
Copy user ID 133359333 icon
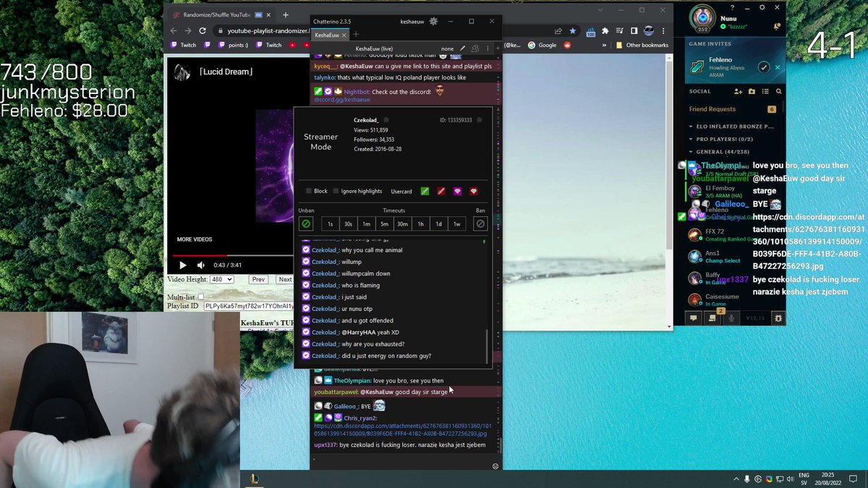[479, 120]
